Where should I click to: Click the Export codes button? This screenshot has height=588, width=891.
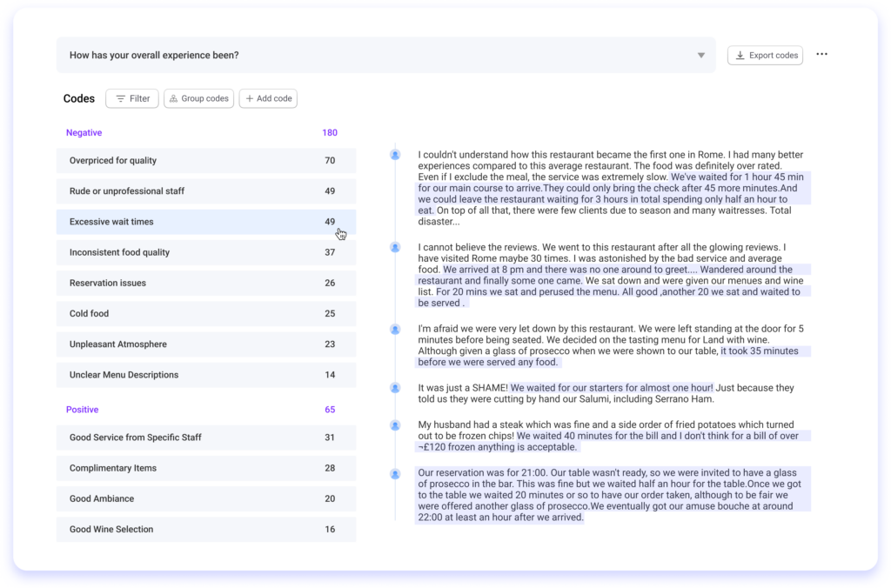point(766,55)
